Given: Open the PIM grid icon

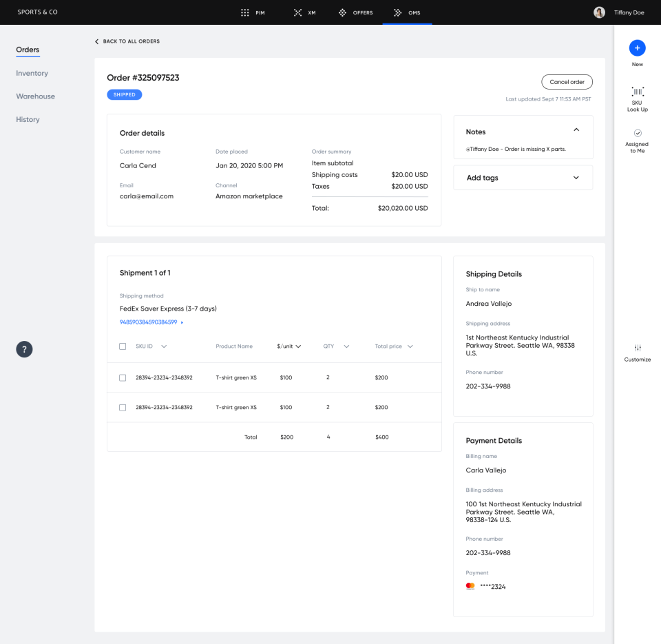Looking at the screenshot, I should tap(244, 12).
